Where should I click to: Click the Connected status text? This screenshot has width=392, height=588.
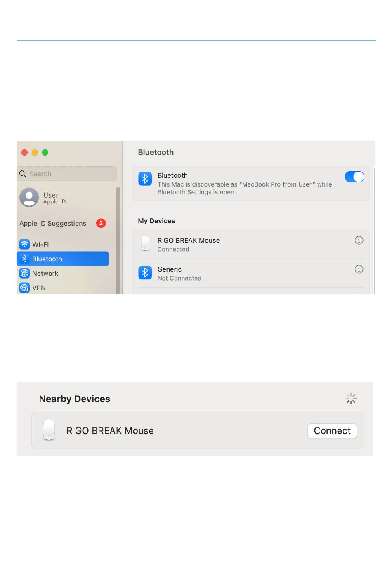[x=173, y=249]
